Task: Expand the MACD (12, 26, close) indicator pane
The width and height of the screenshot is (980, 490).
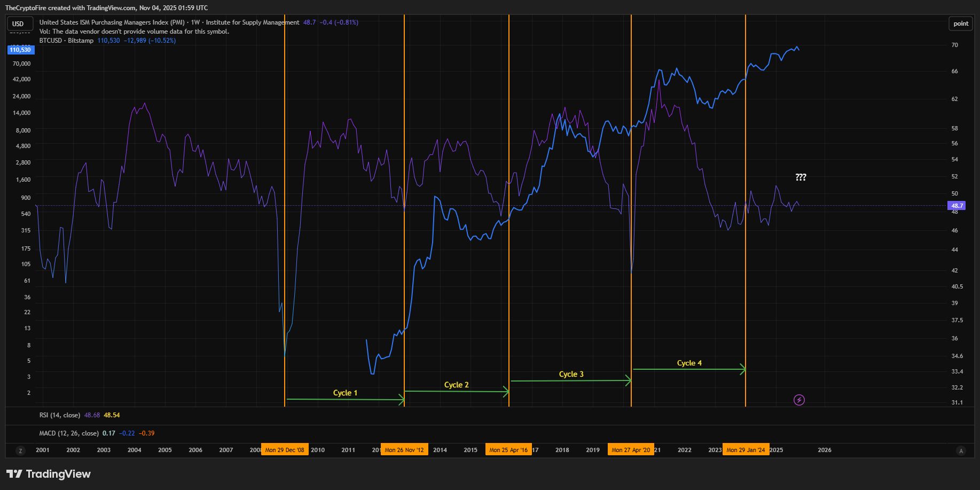Action: (x=68, y=433)
